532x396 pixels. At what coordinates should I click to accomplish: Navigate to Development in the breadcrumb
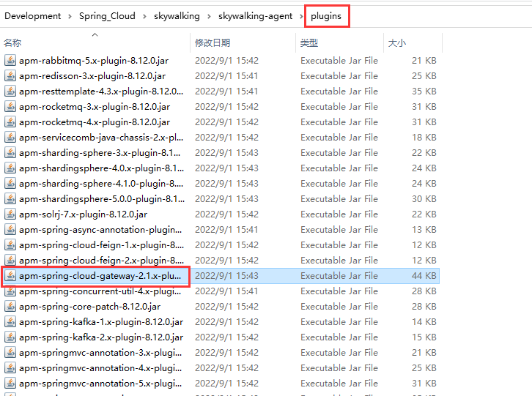[32, 16]
